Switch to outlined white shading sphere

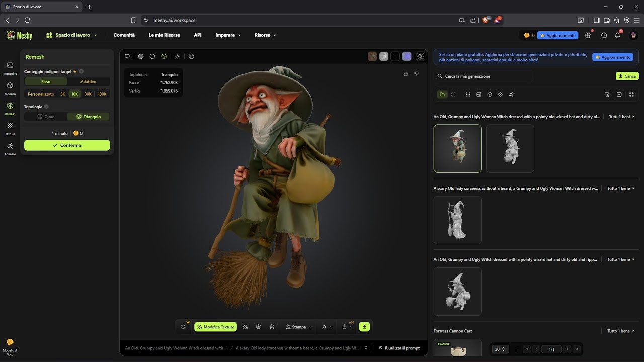(152, 56)
